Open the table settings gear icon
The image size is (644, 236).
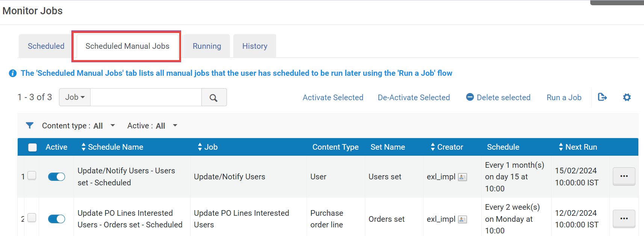point(627,98)
